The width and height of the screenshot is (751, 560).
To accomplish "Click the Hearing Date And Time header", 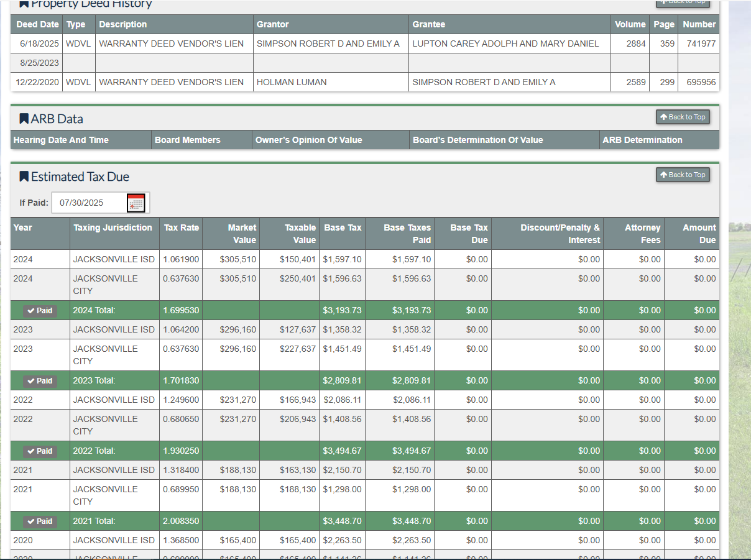I will (x=61, y=140).
